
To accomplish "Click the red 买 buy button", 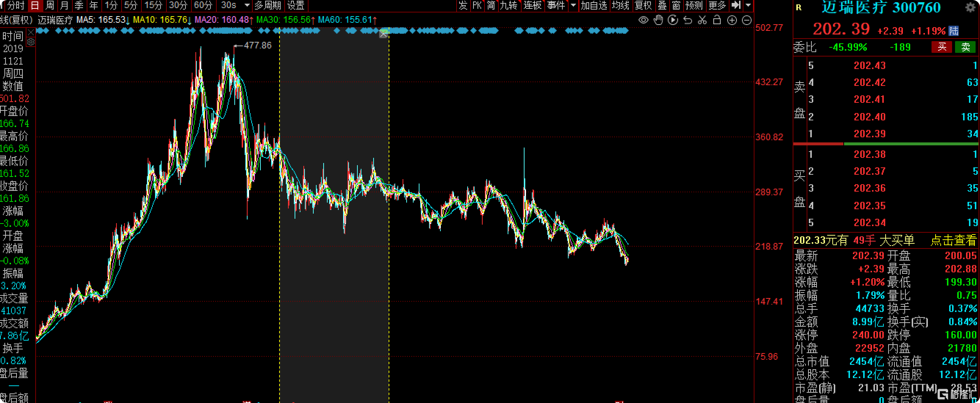I will point(941,47).
